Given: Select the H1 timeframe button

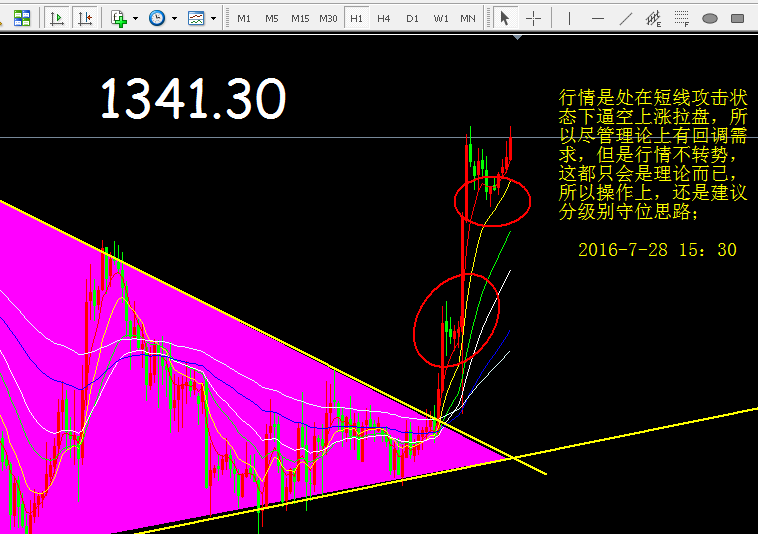Looking at the screenshot, I should tap(356, 18).
